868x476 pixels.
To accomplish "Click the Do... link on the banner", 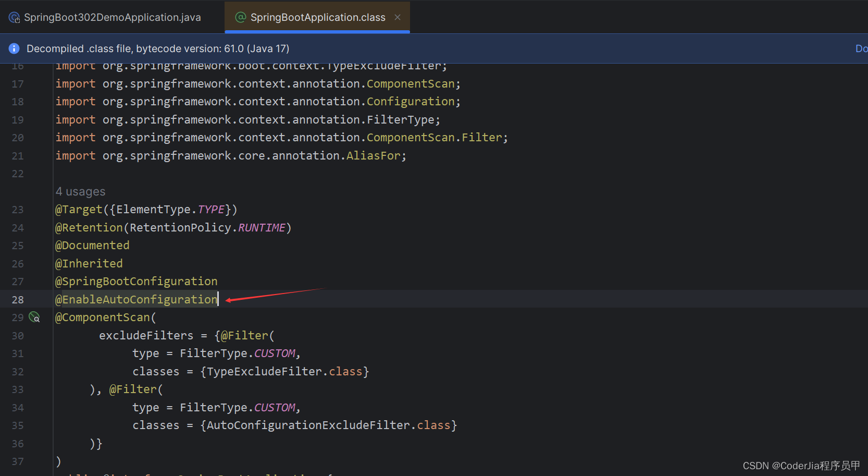I will [861, 48].
